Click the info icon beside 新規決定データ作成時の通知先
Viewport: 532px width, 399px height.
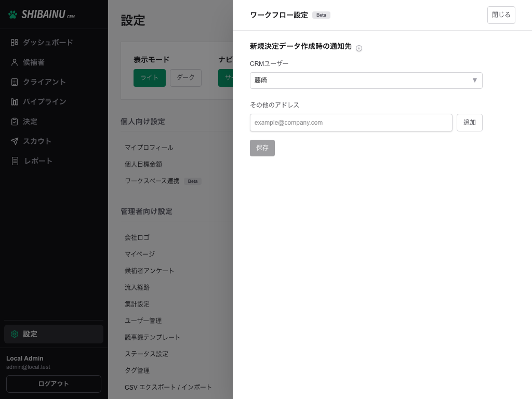359,48
